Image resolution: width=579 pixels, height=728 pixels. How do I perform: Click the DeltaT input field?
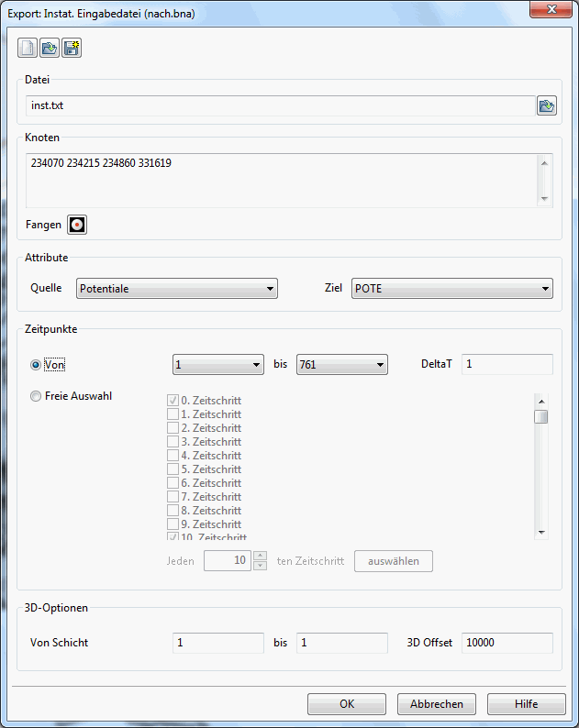click(507, 365)
